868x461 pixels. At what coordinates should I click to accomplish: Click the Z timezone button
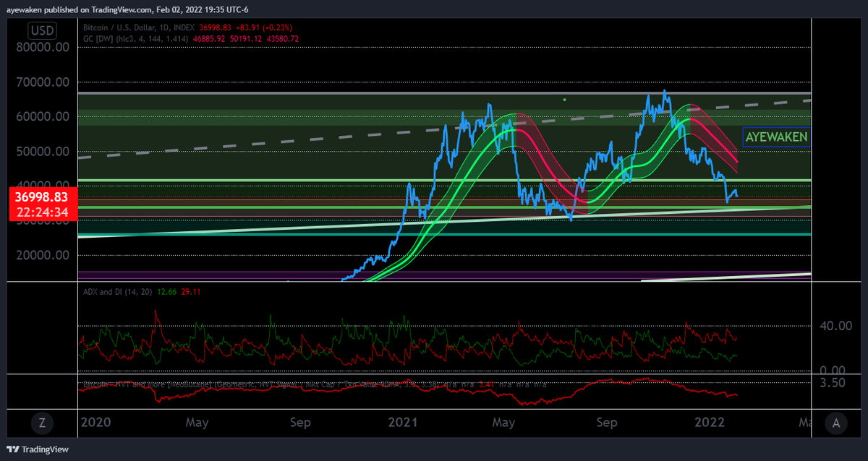[x=43, y=423]
